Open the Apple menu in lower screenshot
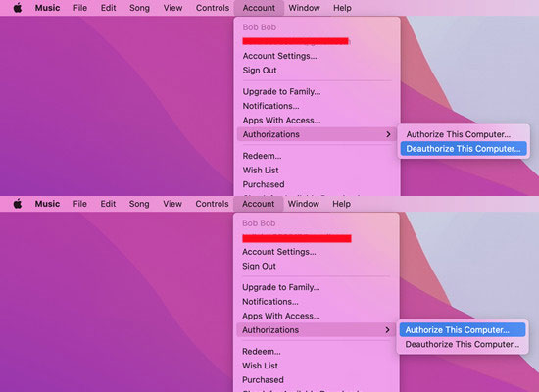 18,204
